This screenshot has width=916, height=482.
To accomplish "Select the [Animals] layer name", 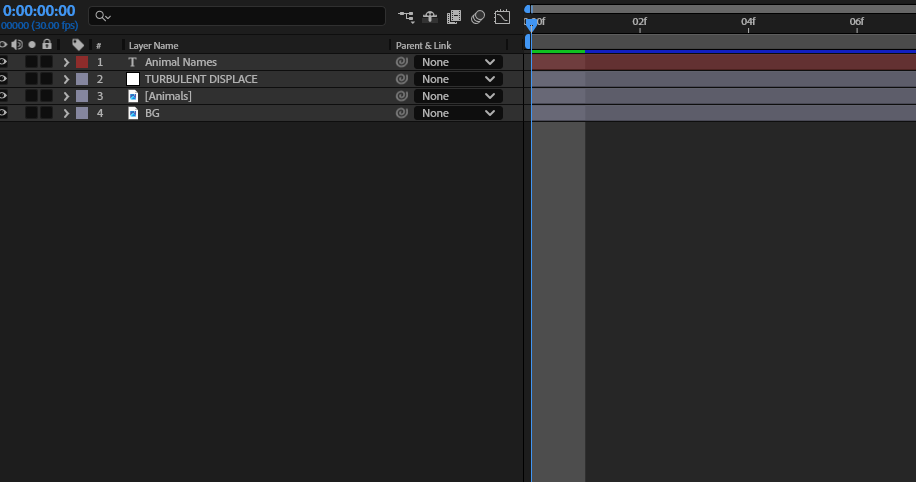I will (168, 96).
